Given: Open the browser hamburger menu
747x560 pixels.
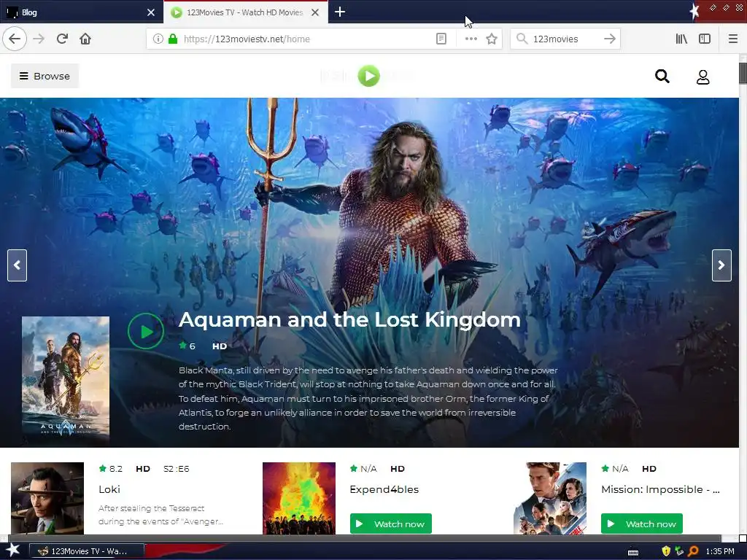Looking at the screenshot, I should click(x=732, y=39).
